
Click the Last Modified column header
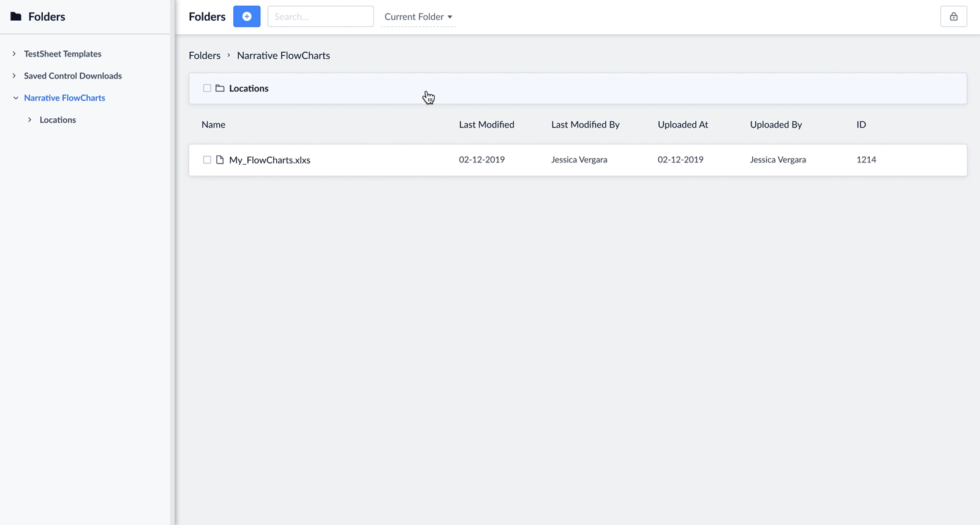pyautogui.click(x=486, y=124)
